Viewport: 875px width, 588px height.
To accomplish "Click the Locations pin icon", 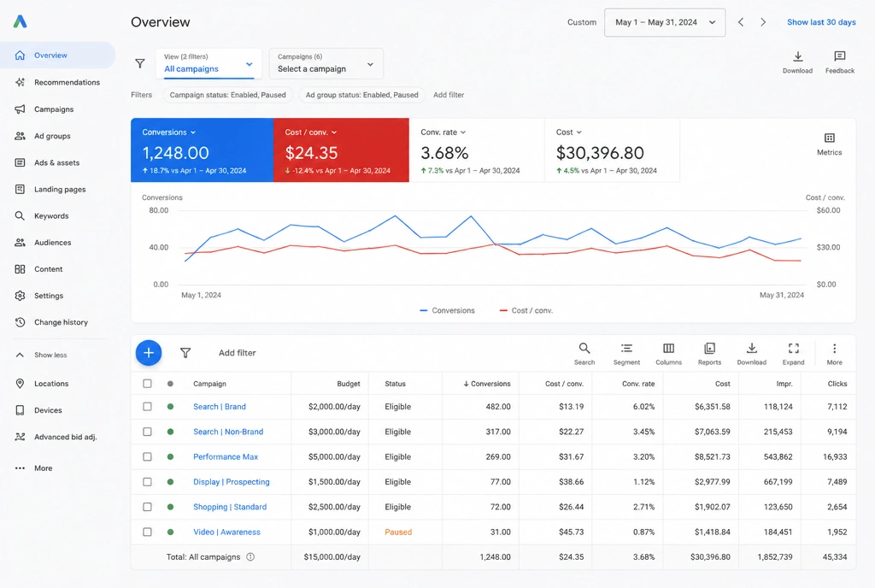I will click(21, 383).
